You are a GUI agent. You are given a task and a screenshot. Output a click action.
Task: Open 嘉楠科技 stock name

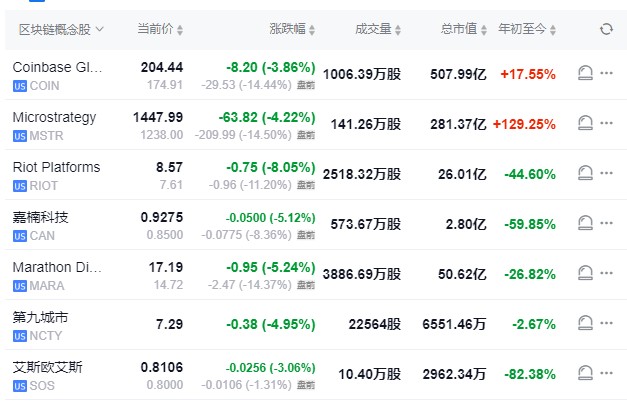coord(40,217)
